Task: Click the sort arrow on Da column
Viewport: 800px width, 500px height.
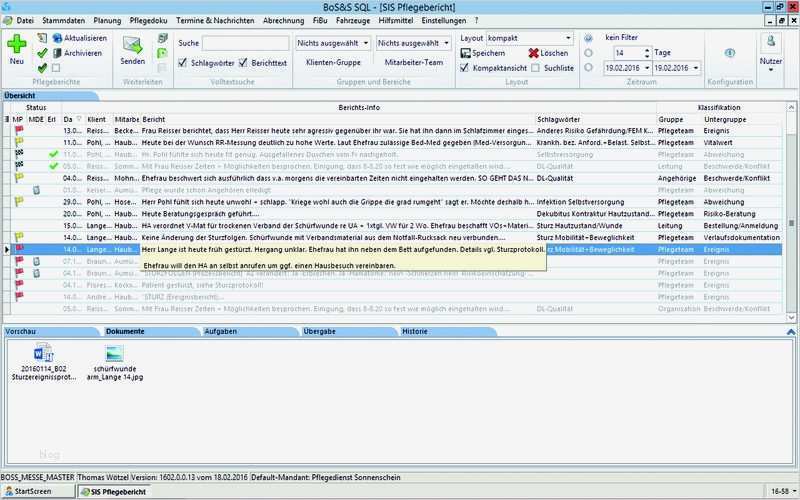Action: point(79,119)
